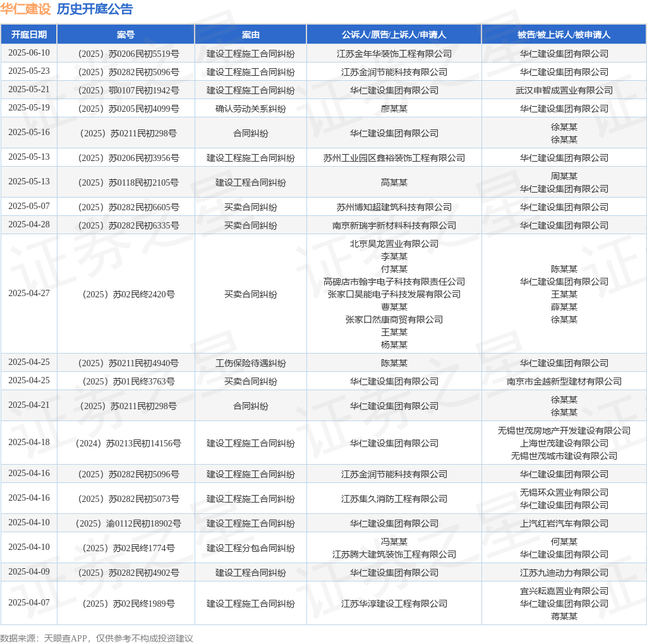Click defendant 南京市金越新型建材有限公司
The image size is (647, 644).
[x=564, y=381]
